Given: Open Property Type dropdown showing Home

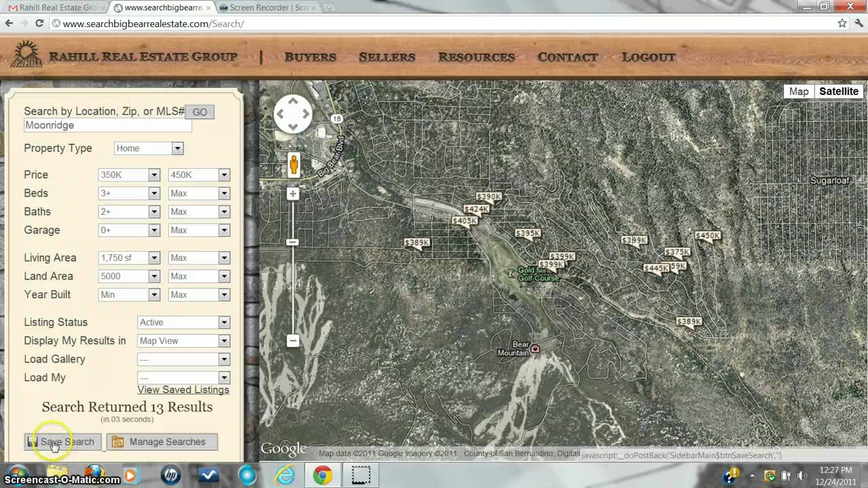Looking at the screenshot, I should coord(149,148).
